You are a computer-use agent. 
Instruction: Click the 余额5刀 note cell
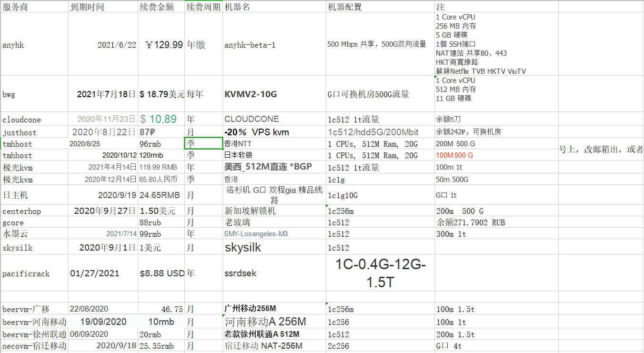(x=496, y=119)
